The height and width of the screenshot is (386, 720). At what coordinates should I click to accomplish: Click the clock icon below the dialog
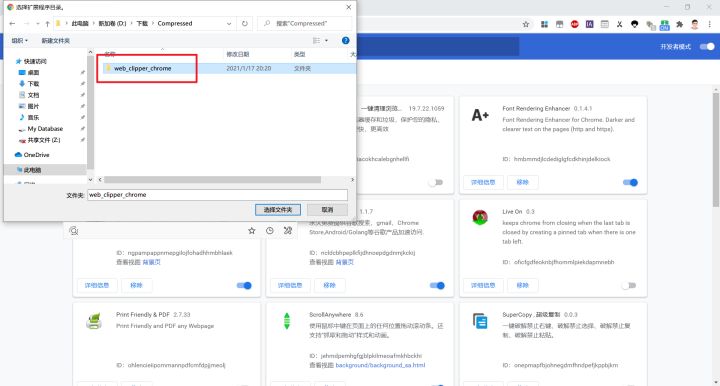(270, 231)
